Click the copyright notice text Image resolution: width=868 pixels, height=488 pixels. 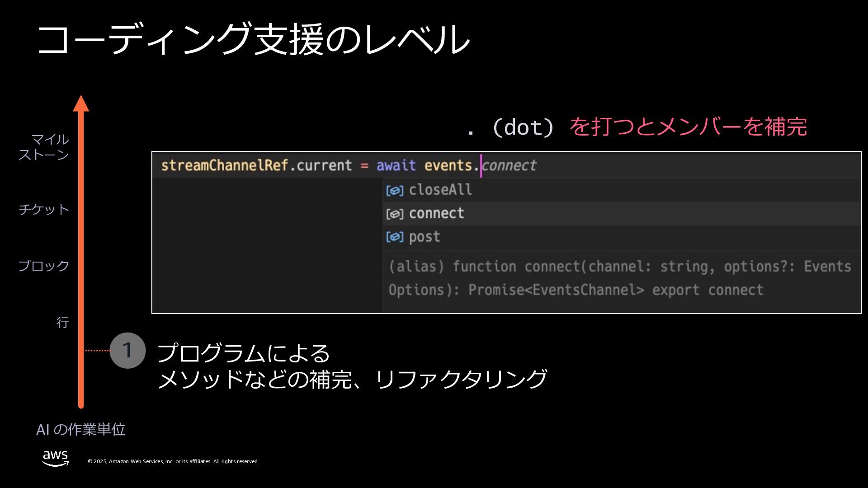[173, 461]
